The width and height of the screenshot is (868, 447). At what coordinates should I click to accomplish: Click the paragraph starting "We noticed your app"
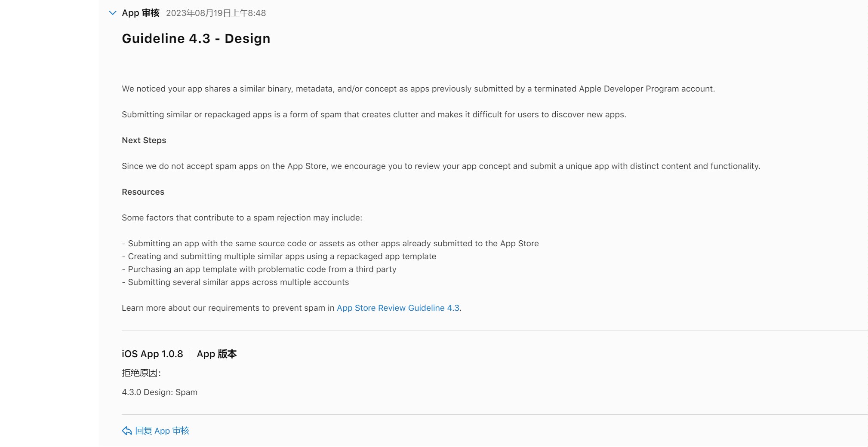tap(418, 89)
